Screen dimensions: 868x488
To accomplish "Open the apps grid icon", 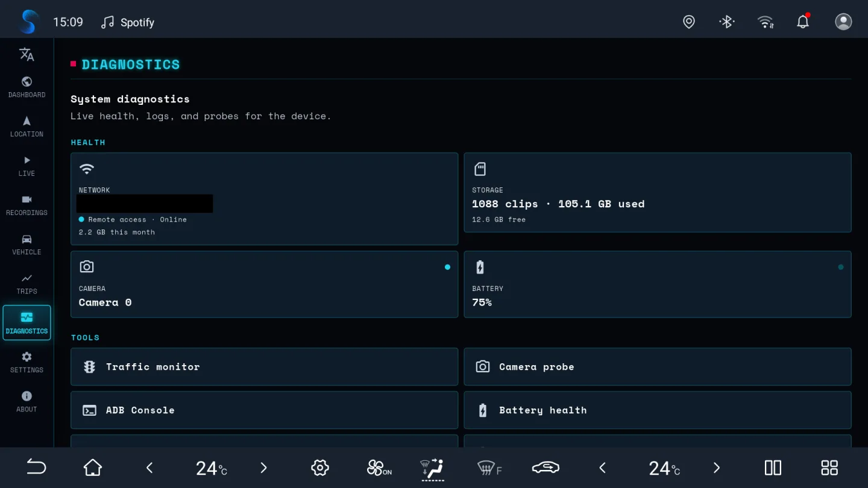I will click(x=829, y=468).
